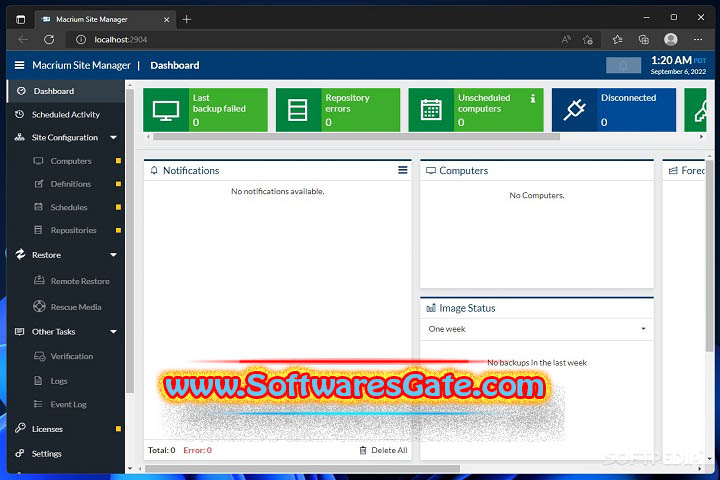Reload the page with browser refresh button

coord(49,40)
